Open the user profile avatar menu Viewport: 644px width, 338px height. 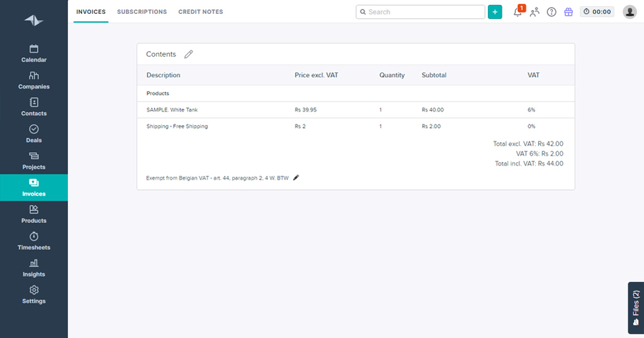coord(630,12)
